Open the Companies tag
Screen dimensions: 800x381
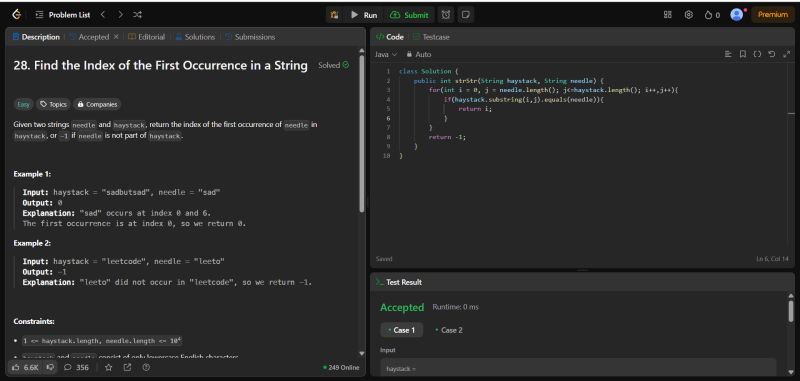(97, 104)
